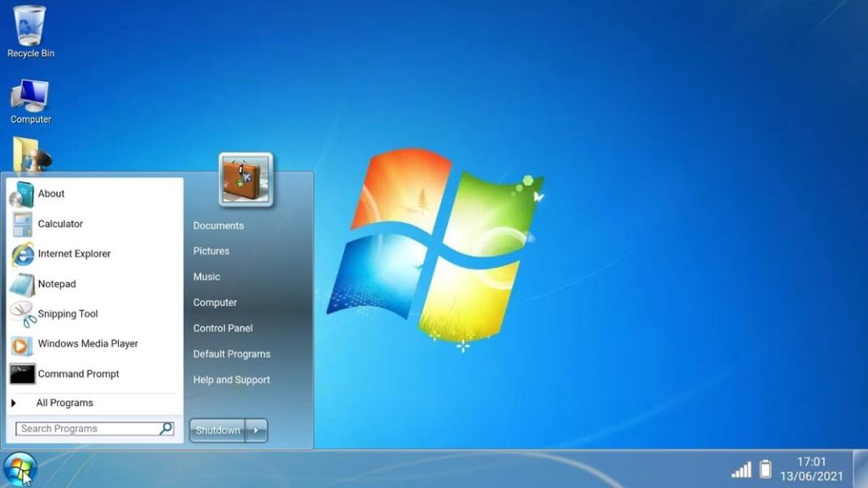
Task: Click the network signal bars icon
Action: coord(741,469)
